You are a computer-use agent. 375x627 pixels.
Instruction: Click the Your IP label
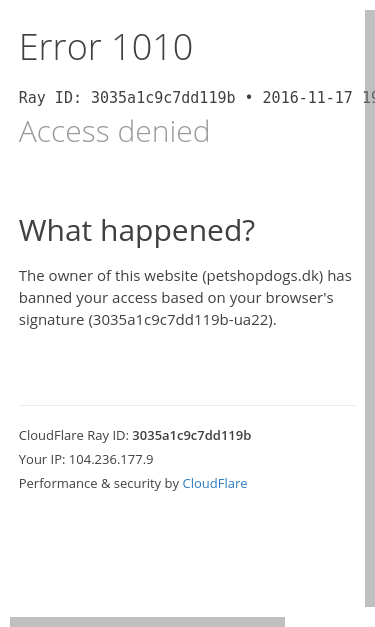pos(42,459)
